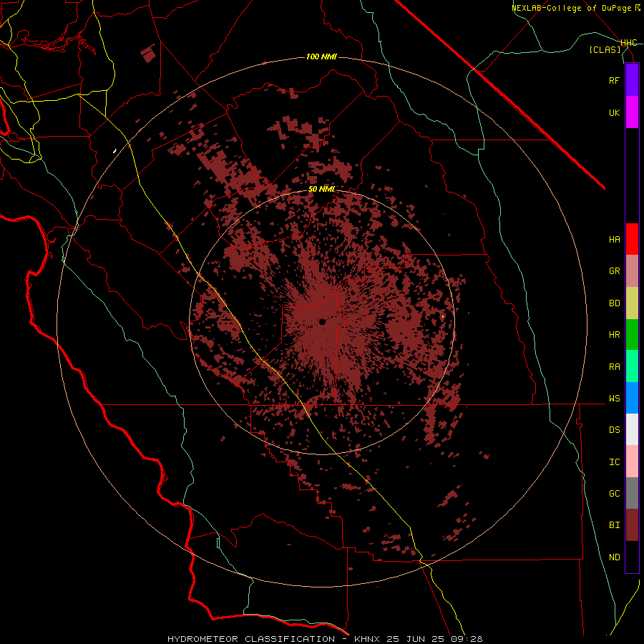Image resolution: width=644 pixels, height=644 pixels.
Task: Click the HHC product code label
Action: pyautogui.click(x=629, y=43)
